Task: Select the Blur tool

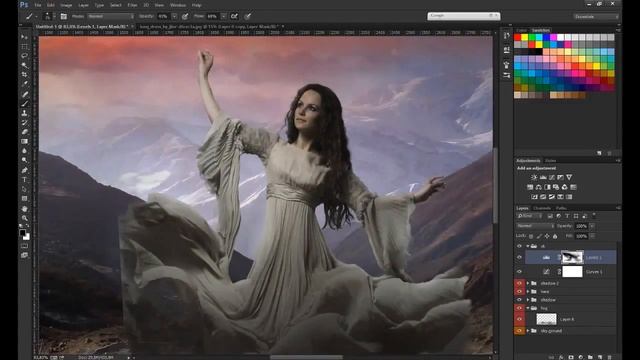Action: pyautogui.click(x=24, y=151)
